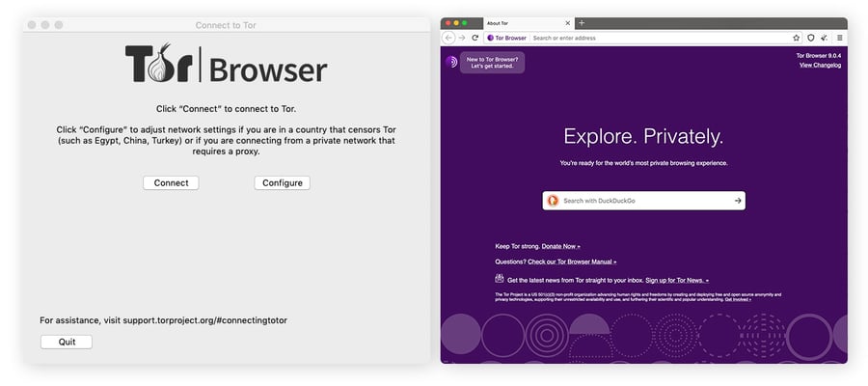Image resolution: width=868 pixels, height=386 pixels.
Task: Go back using the browser back arrow
Action: tap(448, 38)
